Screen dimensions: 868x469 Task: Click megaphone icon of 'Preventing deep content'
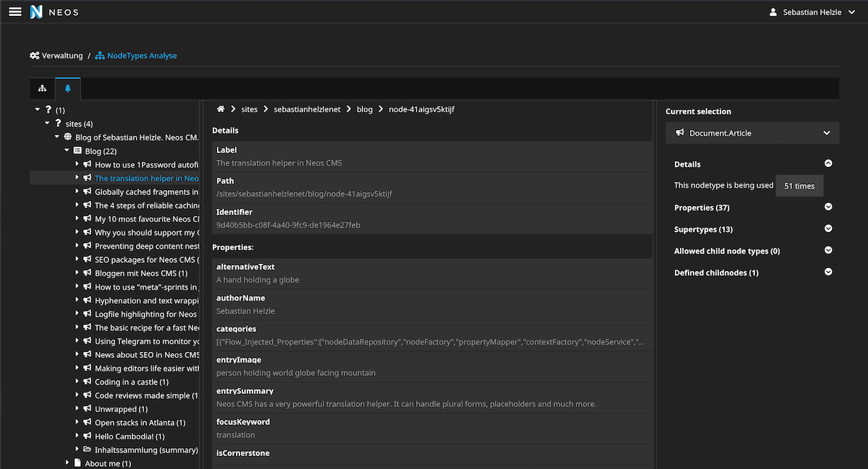[87, 246]
